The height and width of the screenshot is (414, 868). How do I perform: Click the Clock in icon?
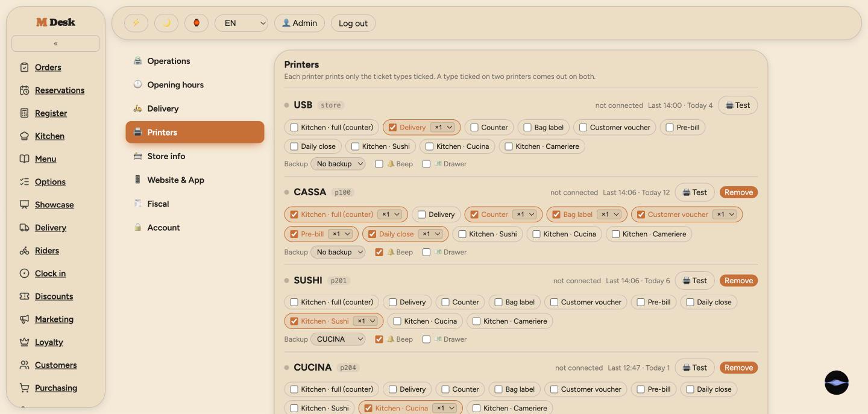coord(24,274)
